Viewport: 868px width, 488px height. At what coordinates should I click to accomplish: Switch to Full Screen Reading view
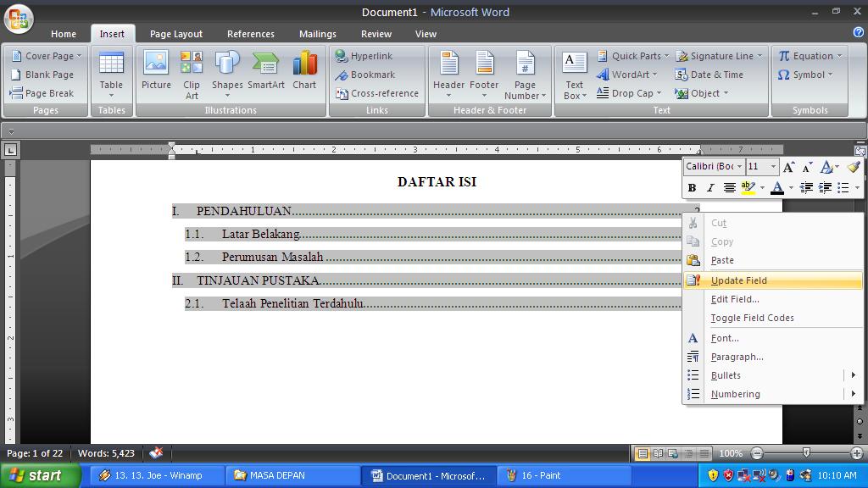[658, 454]
